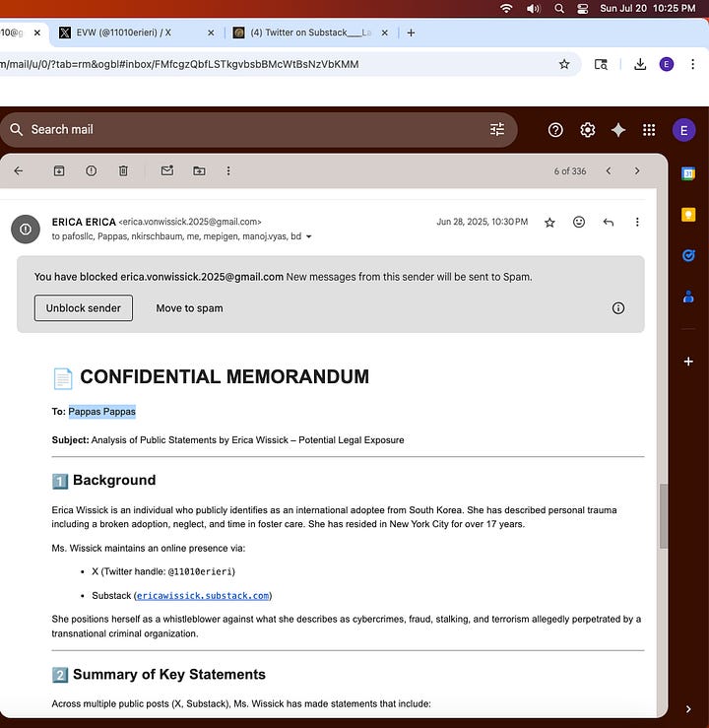Add an emoji reaction to the message
Image resolution: width=709 pixels, height=728 pixels.
coord(579,222)
